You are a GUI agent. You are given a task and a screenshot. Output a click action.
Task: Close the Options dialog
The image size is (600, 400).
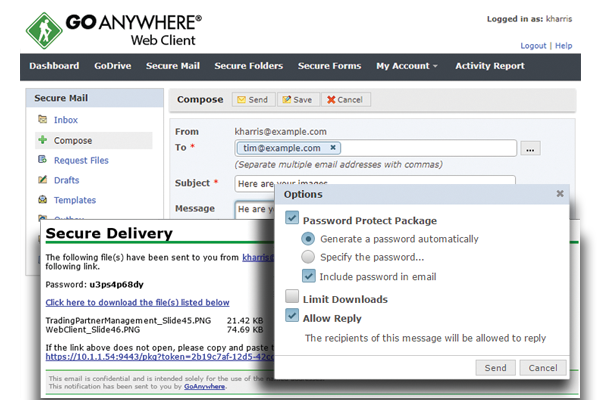coord(560,194)
